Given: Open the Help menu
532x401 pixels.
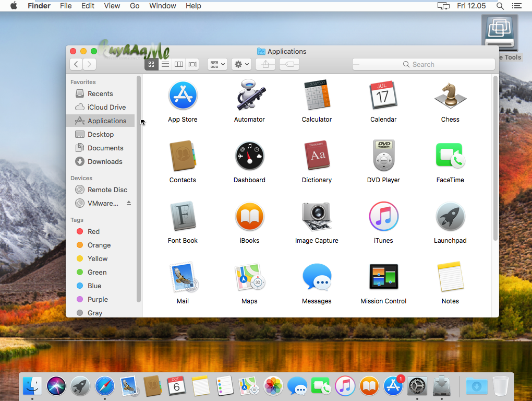Looking at the screenshot, I should [x=194, y=6].
